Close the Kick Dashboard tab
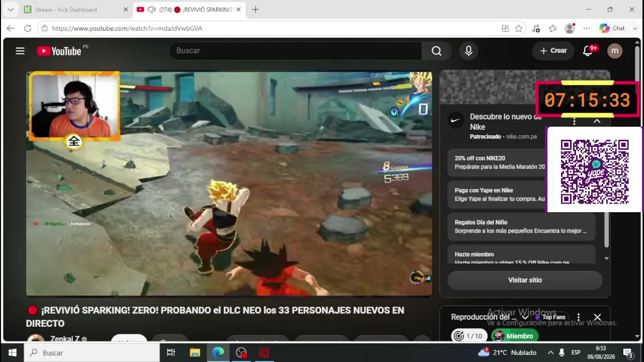644x362 pixels. [x=125, y=10]
